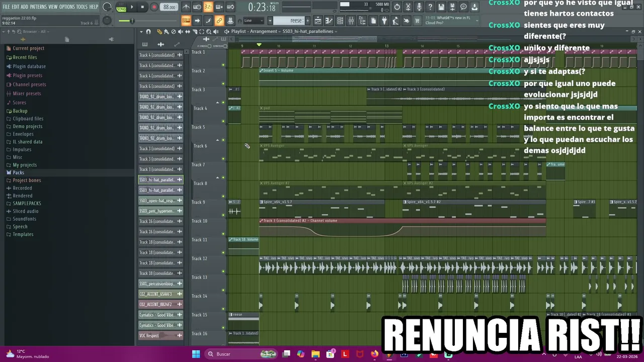Click the Buscar taskbar search box
Viewport: 644px width, 362px height.
point(242,354)
